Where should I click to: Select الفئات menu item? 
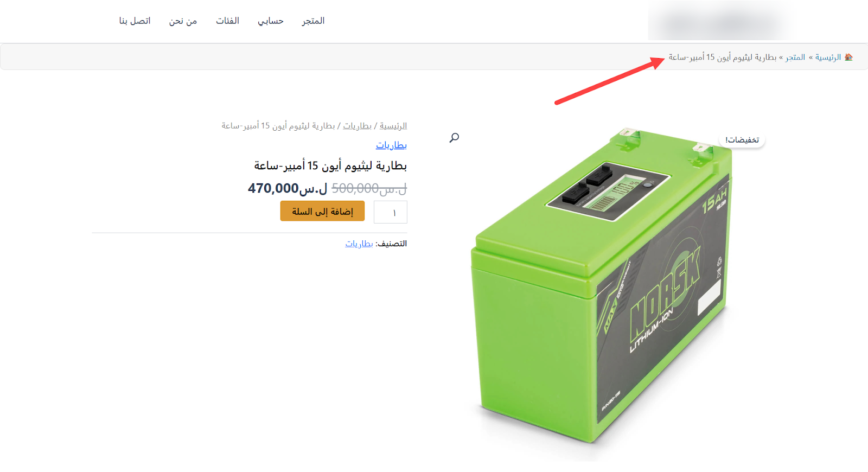pyautogui.click(x=227, y=21)
